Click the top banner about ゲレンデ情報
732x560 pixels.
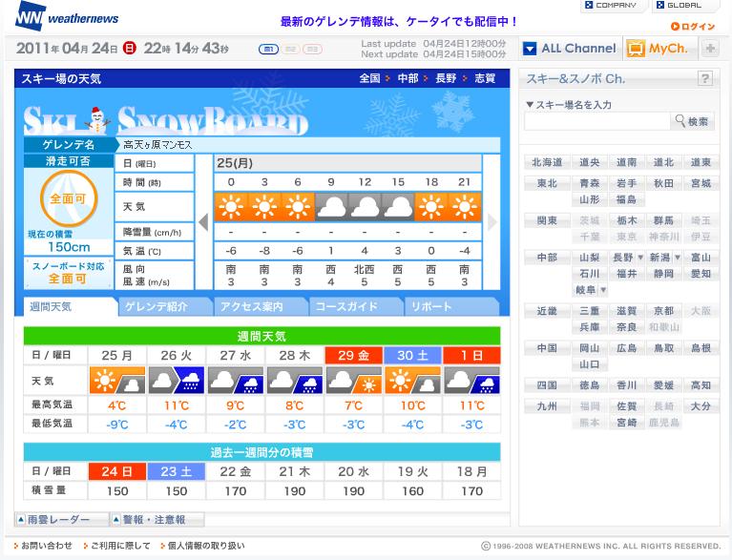[399, 22]
